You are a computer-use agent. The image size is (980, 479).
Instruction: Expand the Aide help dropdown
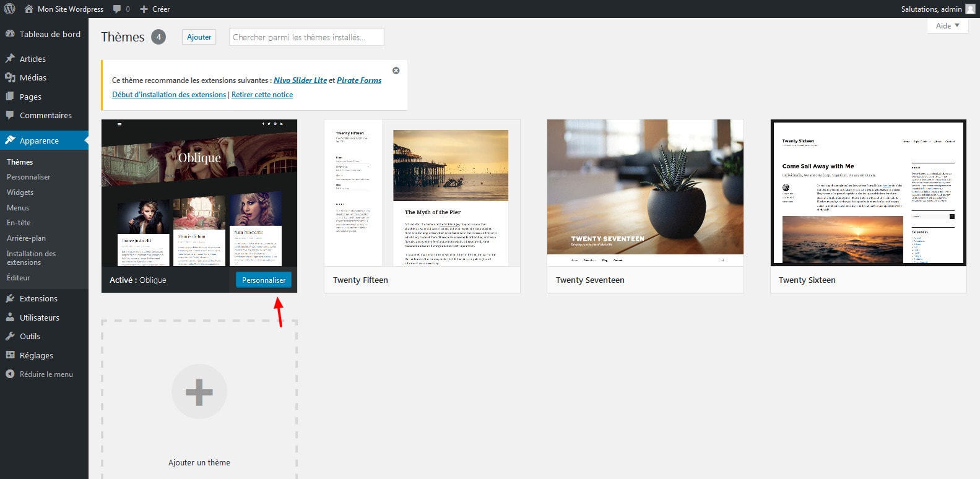click(948, 26)
